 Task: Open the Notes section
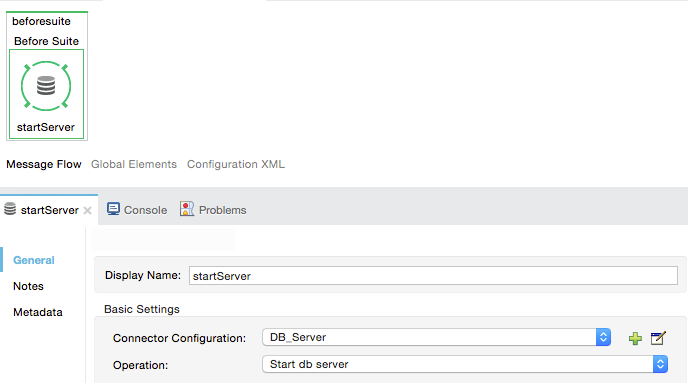pyautogui.click(x=29, y=286)
